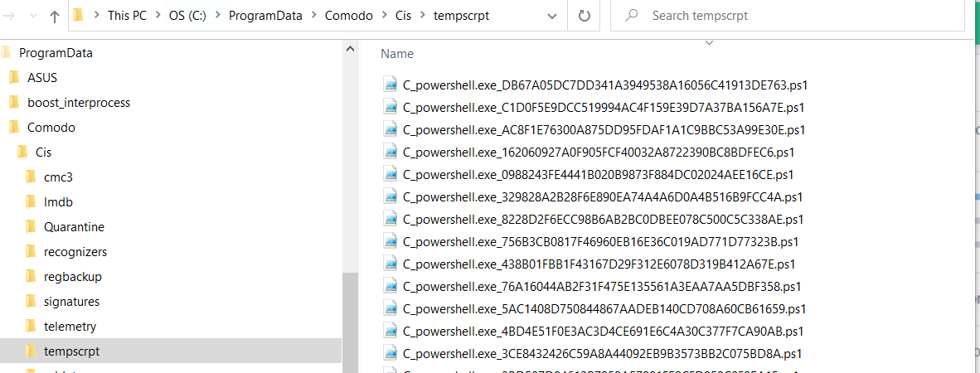Click the file icon of the 0988243FE4441B020B .ps1 script
This screenshot has height=373, width=980.
click(x=391, y=174)
